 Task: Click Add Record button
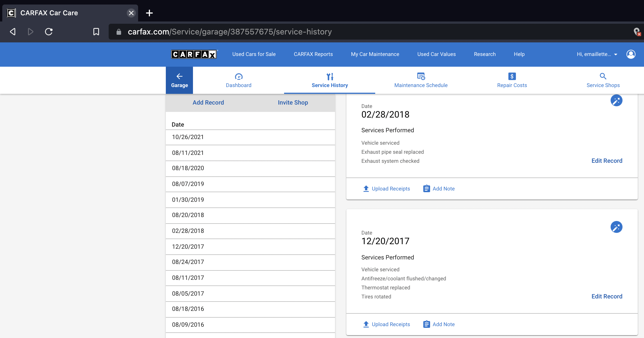click(x=208, y=103)
